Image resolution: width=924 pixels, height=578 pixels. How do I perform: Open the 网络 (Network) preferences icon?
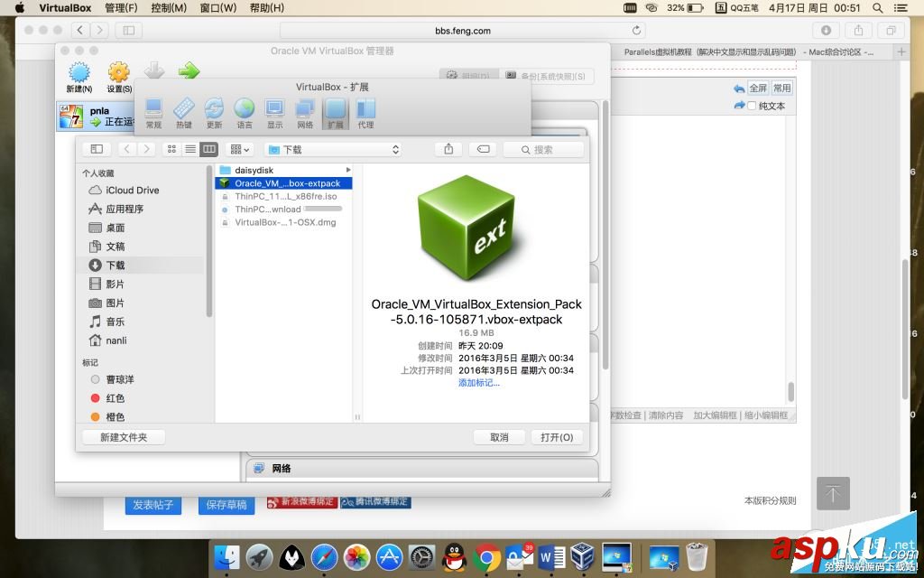[305, 114]
